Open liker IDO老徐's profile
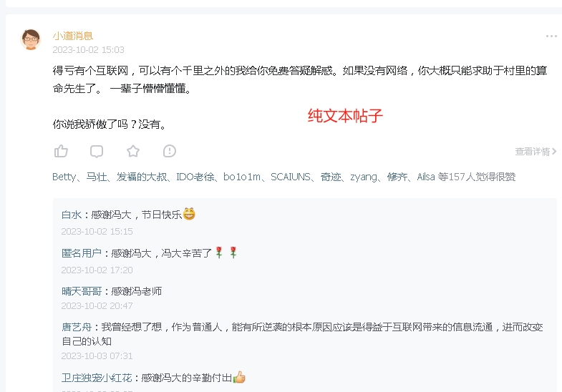This screenshot has width=562, height=392. (195, 177)
